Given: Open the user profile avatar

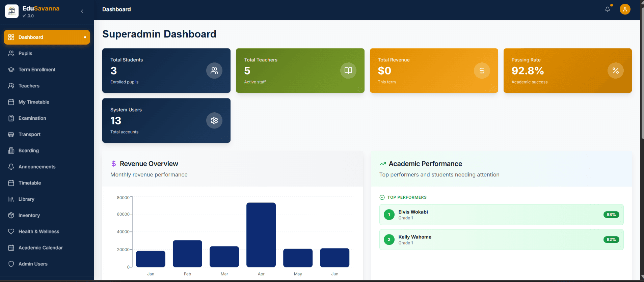Looking at the screenshot, I should [x=625, y=9].
